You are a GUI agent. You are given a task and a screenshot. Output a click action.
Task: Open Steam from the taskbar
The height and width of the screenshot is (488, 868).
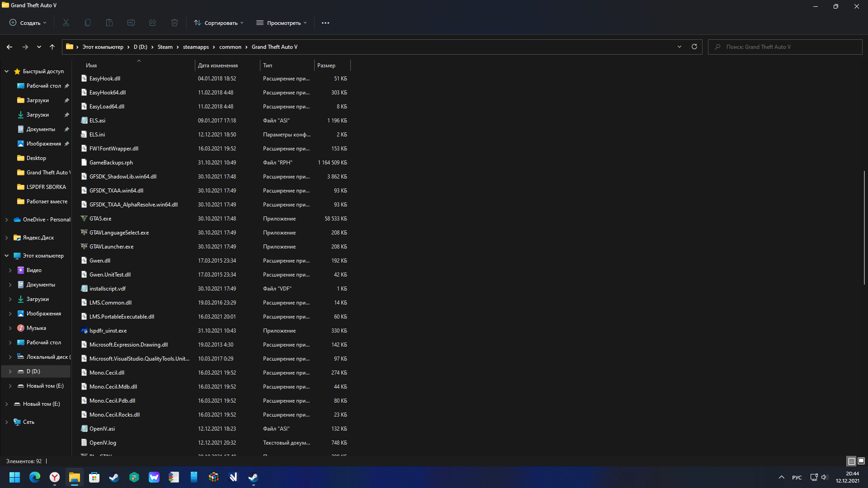114,477
